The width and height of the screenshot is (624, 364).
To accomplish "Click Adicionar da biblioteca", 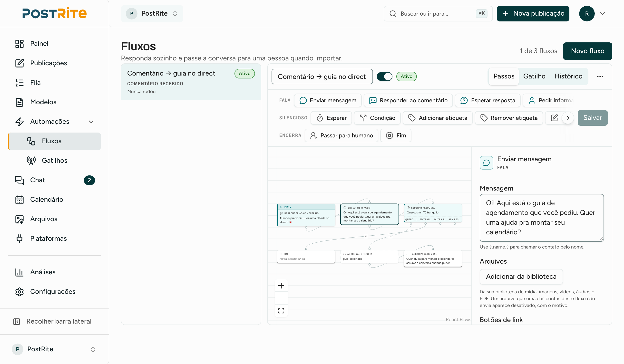I will tap(521, 277).
